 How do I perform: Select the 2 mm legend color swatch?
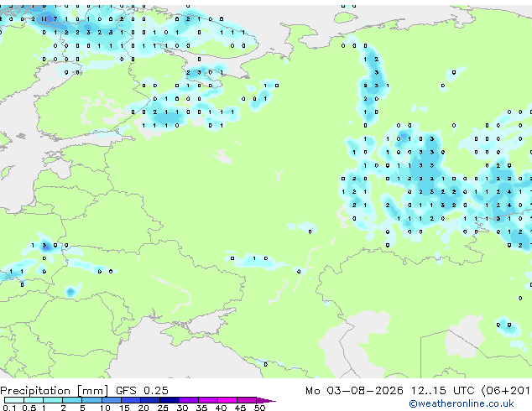(x=72, y=400)
